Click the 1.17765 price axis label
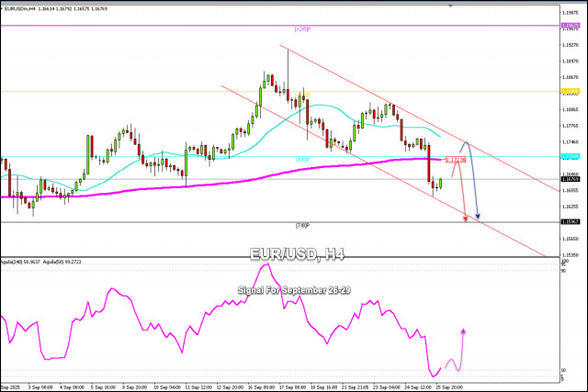Screen dimensions: 588x392 point(570,126)
